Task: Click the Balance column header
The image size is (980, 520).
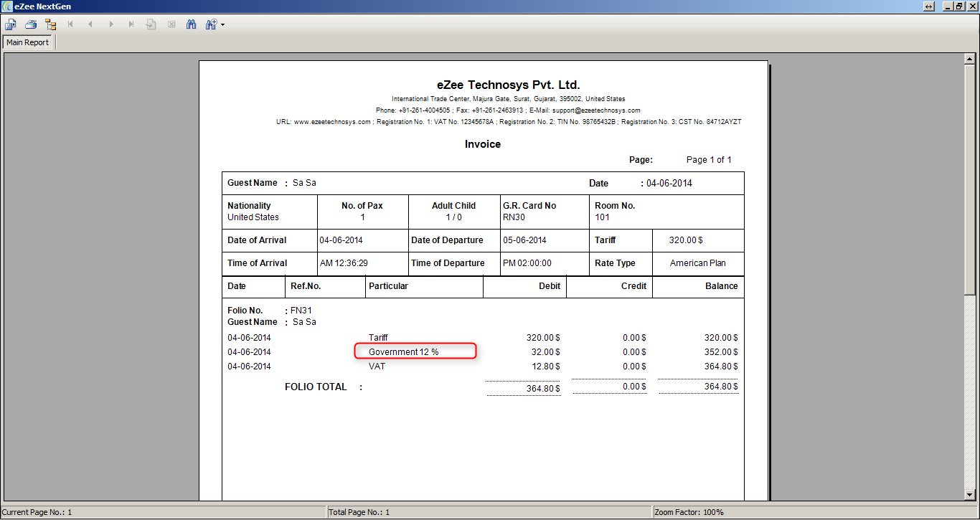Action: coord(721,286)
